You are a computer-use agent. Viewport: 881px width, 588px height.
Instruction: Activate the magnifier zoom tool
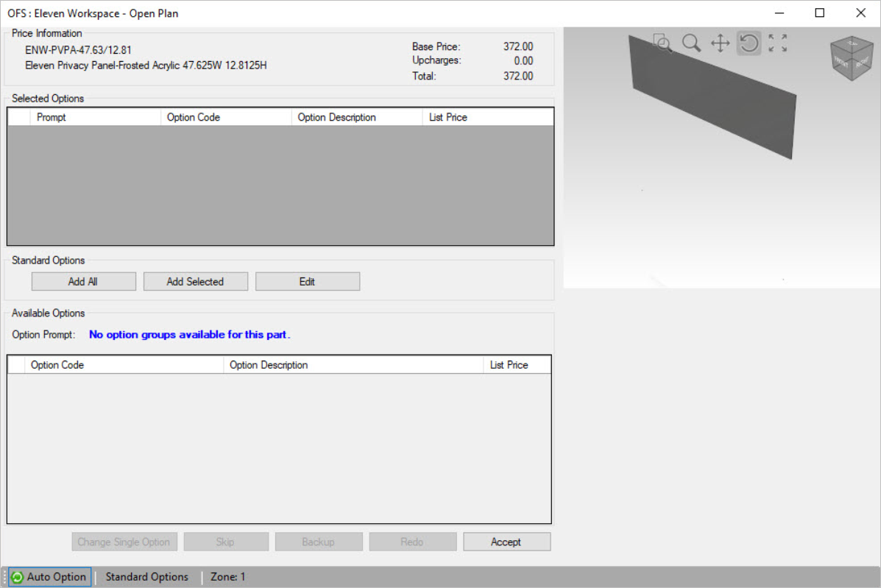691,43
